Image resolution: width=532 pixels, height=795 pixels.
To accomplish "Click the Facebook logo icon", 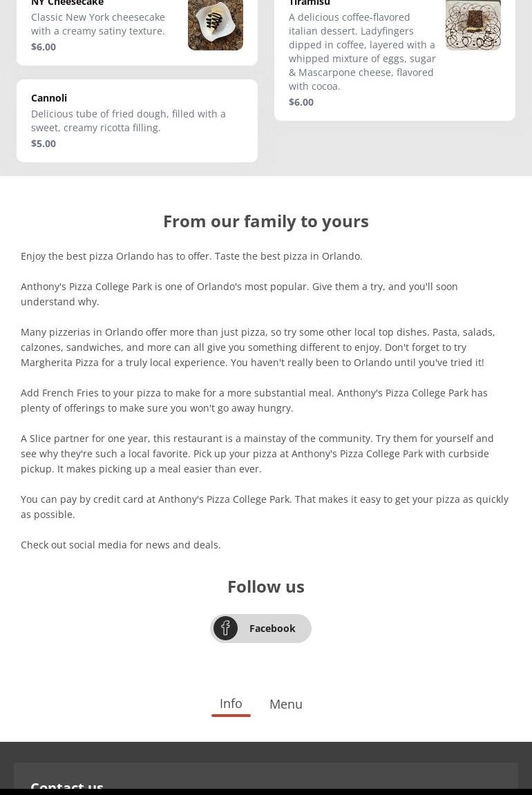I will tap(225, 628).
